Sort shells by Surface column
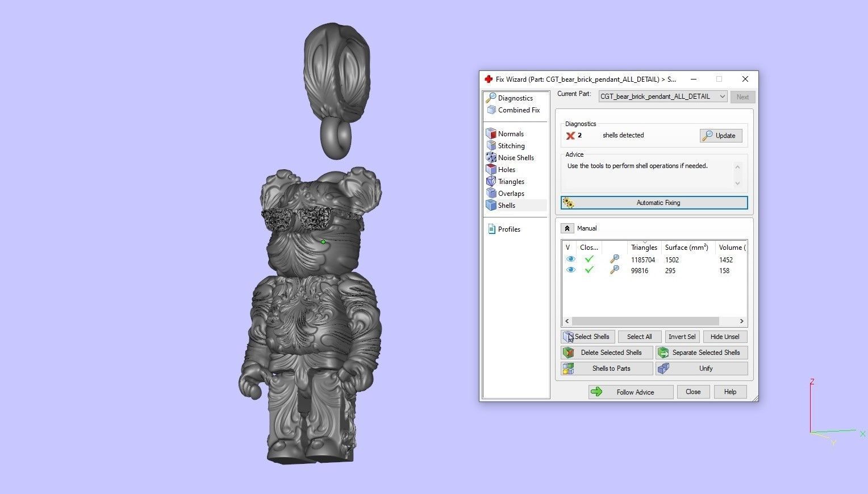868x494 pixels. [686, 248]
